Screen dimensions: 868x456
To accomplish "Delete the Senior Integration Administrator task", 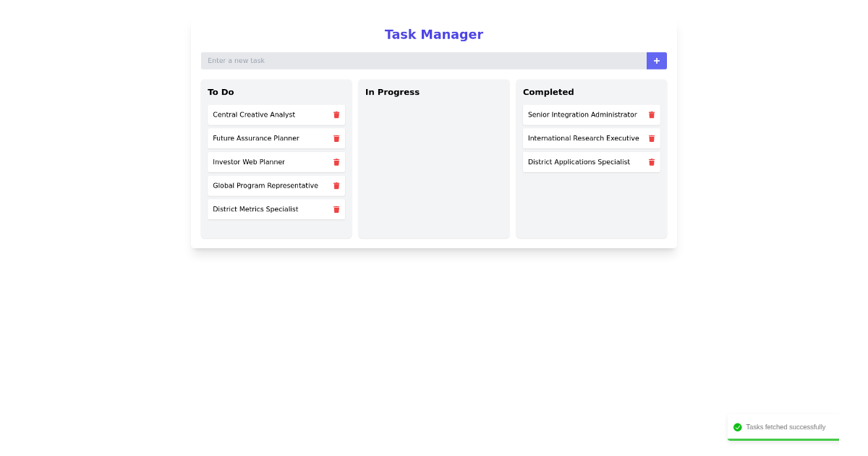I will (652, 114).
